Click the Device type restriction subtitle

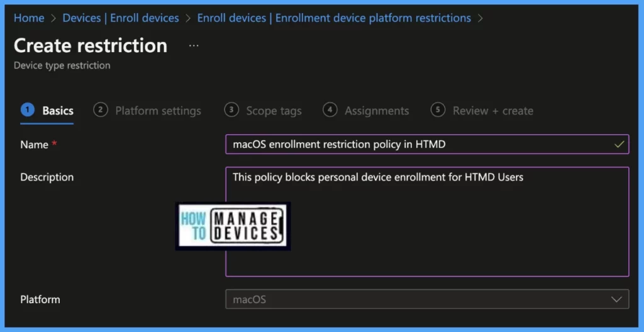pos(62,65)
